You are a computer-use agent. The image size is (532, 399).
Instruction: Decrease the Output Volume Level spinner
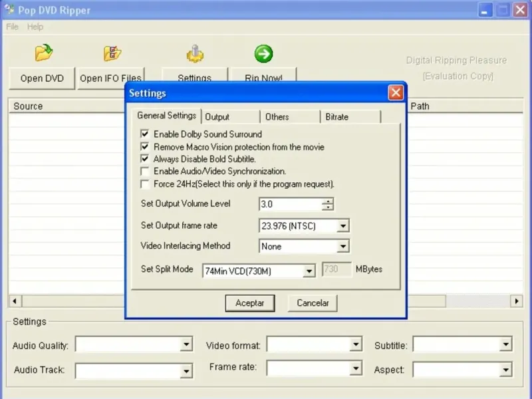(x=328, y=207)
